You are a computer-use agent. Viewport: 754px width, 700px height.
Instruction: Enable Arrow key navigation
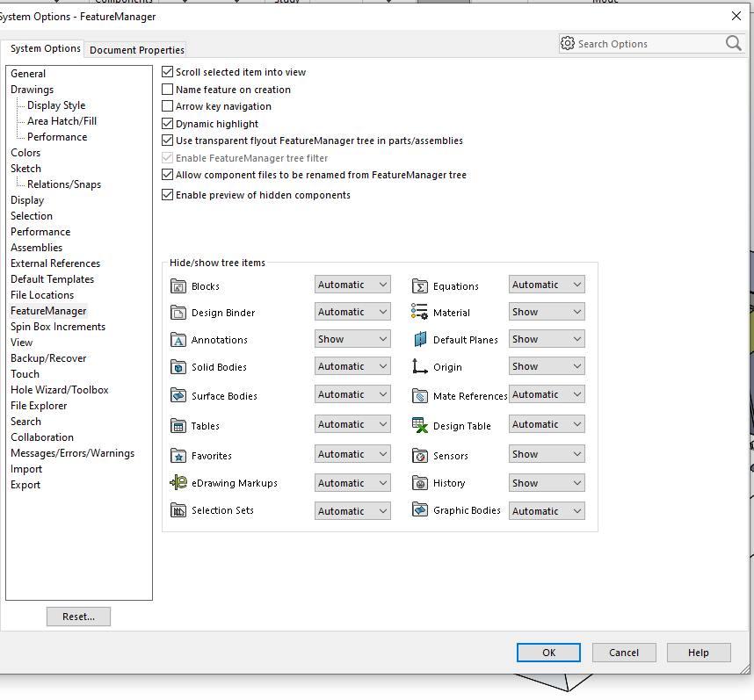[x=166, y=106]
